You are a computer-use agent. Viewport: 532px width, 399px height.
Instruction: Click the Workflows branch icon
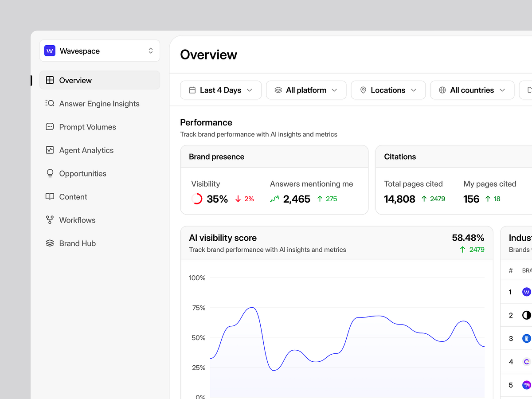pyautogui.click(x=50, y=220)
